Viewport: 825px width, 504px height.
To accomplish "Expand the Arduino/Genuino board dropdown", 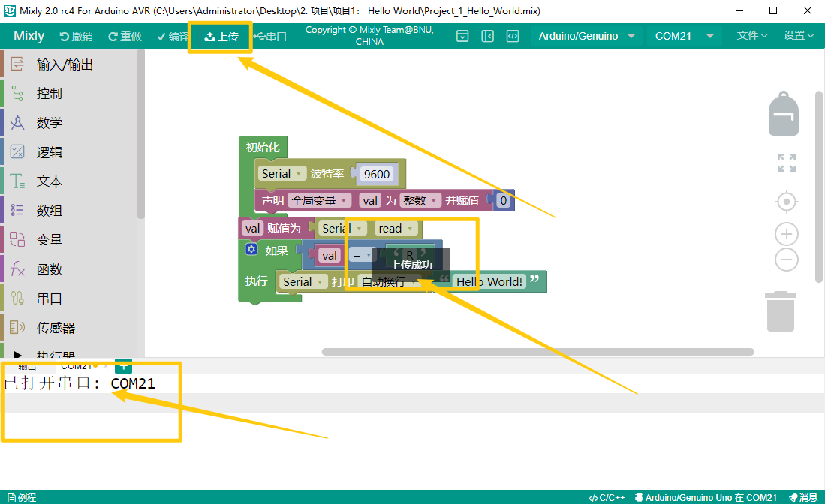I will (x=586, y=36).
